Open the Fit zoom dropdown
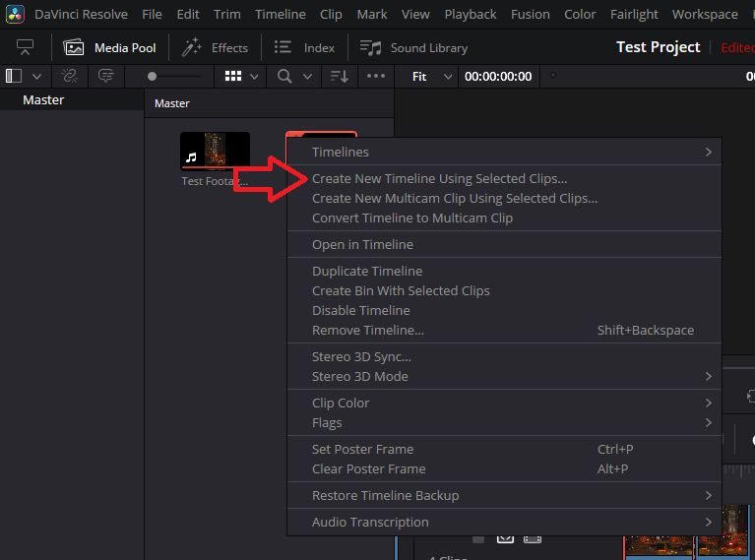The width and height of the screenshot is (755, 560). pyautogui.click(x=432, y=76)
